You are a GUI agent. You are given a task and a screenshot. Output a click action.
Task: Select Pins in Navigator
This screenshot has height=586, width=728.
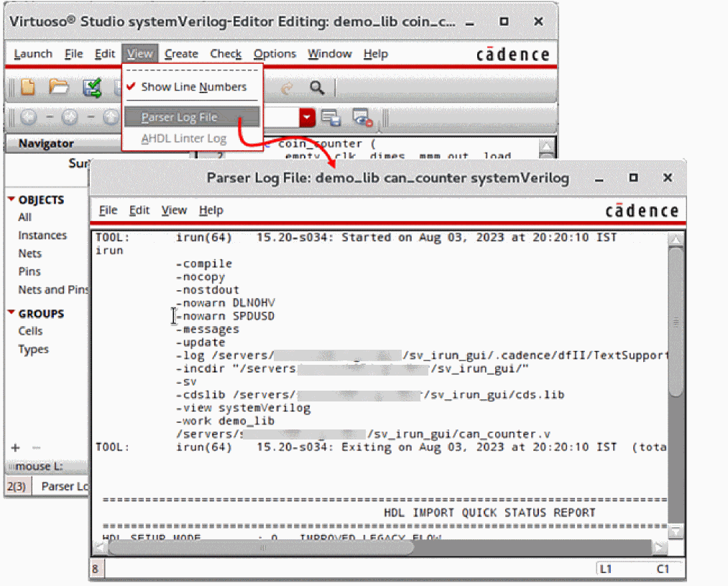29,271
